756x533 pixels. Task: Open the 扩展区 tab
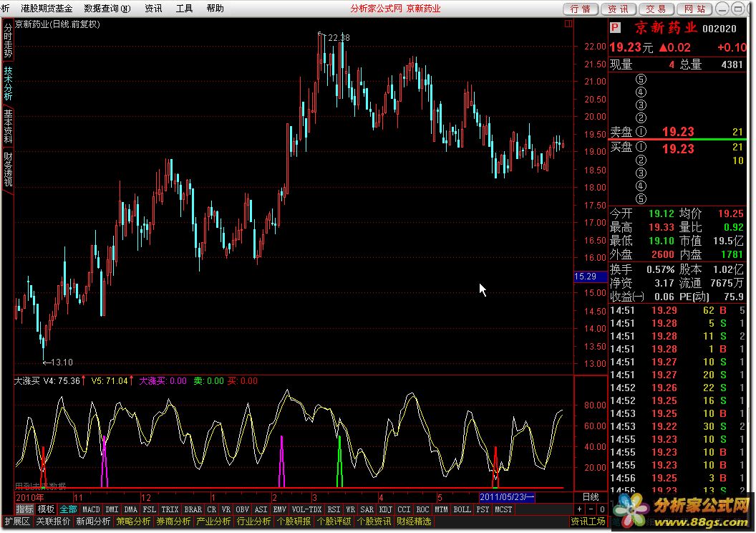[17, 522]
